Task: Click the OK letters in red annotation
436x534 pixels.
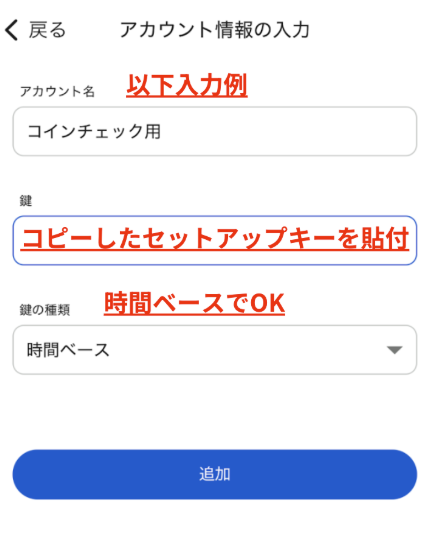Action: tap(267, 303)
